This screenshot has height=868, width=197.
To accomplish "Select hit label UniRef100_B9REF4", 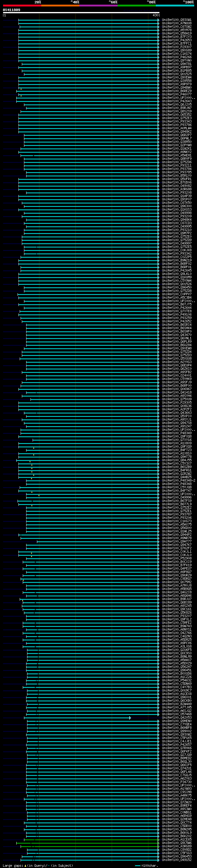I will tap(176, 806).
